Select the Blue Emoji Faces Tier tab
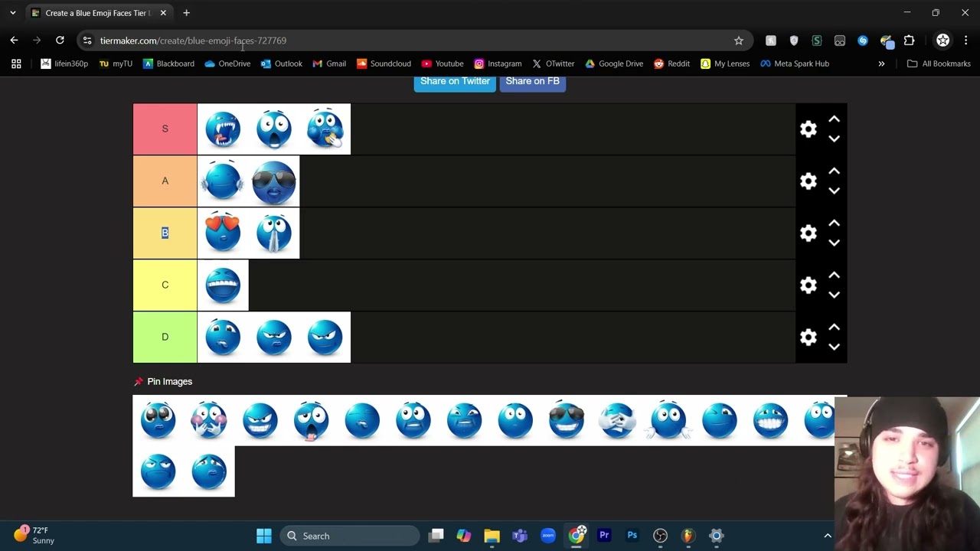Viewport: 980px width, 551px height. [x=98, y=13]
